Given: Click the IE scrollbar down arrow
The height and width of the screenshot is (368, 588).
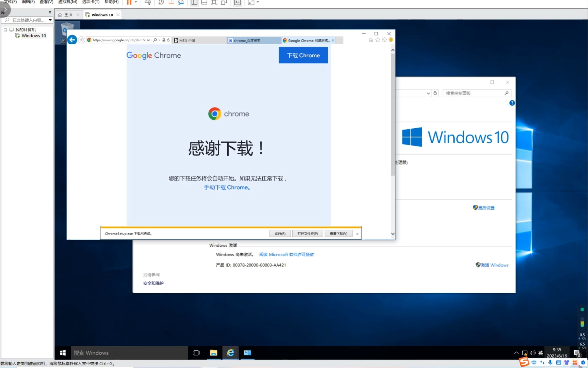Looking at the screenshot, I should coord(393,234).
